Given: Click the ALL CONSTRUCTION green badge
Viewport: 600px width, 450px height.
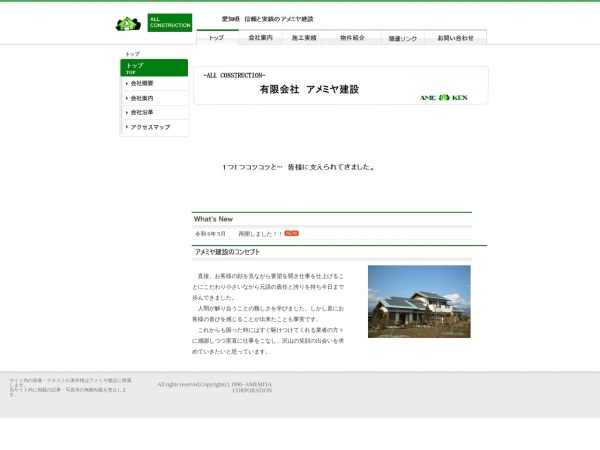Looking at the screenshot, I should pos(170,23).
